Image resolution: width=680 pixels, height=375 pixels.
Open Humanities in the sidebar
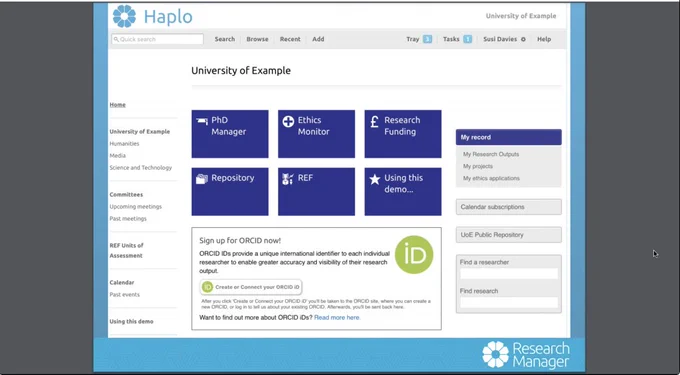[x=124, y=143]
